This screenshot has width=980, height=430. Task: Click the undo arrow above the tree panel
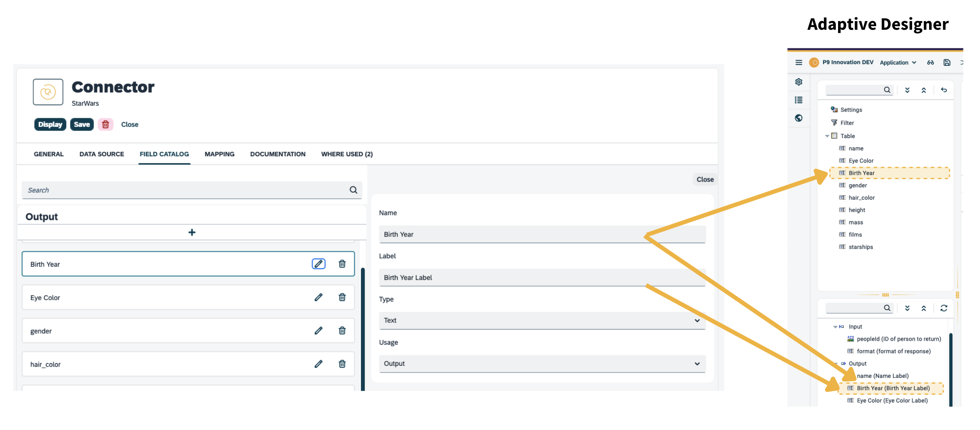[x=944, y=90]
